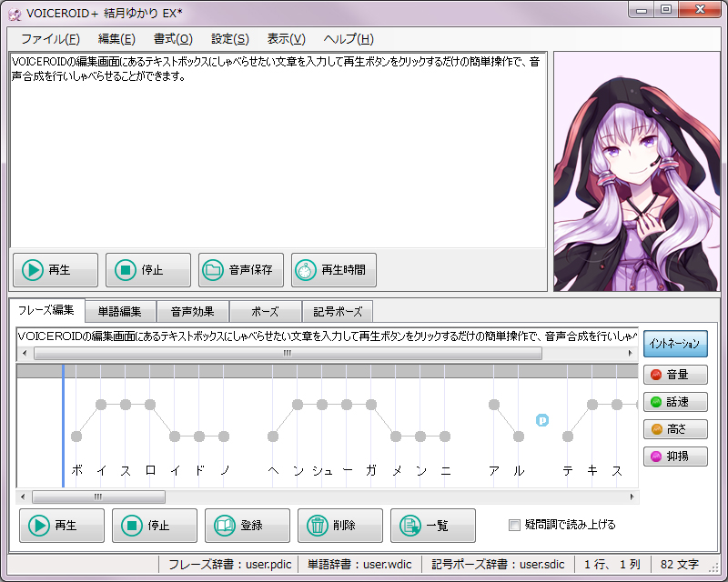Open the phrase list with the 一覧 icon

point(433,526)
